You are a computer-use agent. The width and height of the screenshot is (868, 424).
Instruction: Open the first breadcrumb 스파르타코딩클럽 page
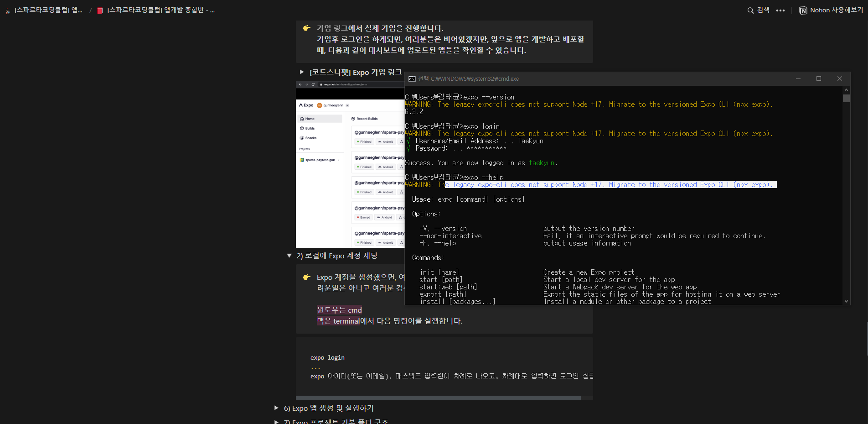click(x=44, y=10)
